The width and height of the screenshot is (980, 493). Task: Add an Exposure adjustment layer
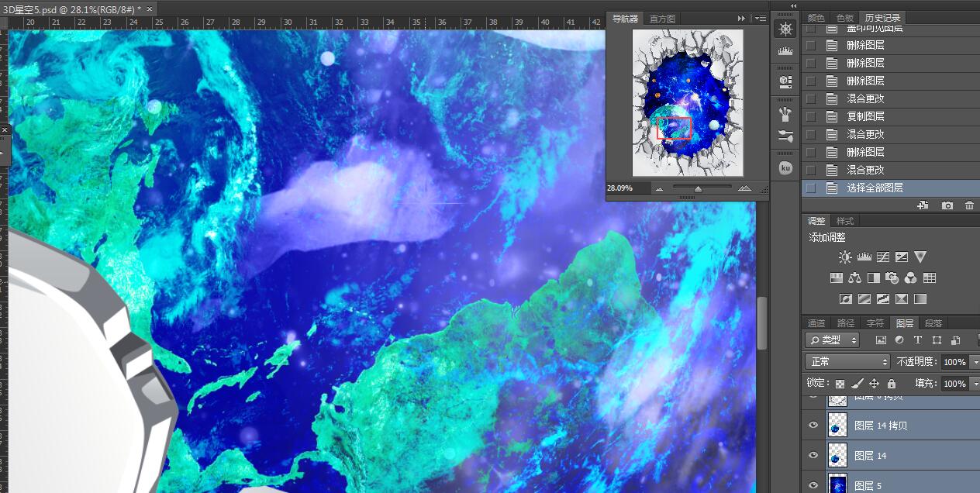tap(902, 257)
